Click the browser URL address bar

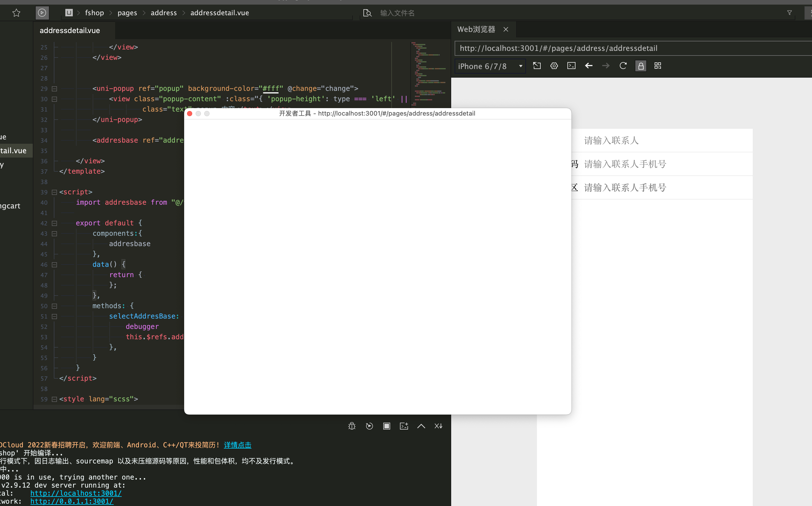(633, 48)
